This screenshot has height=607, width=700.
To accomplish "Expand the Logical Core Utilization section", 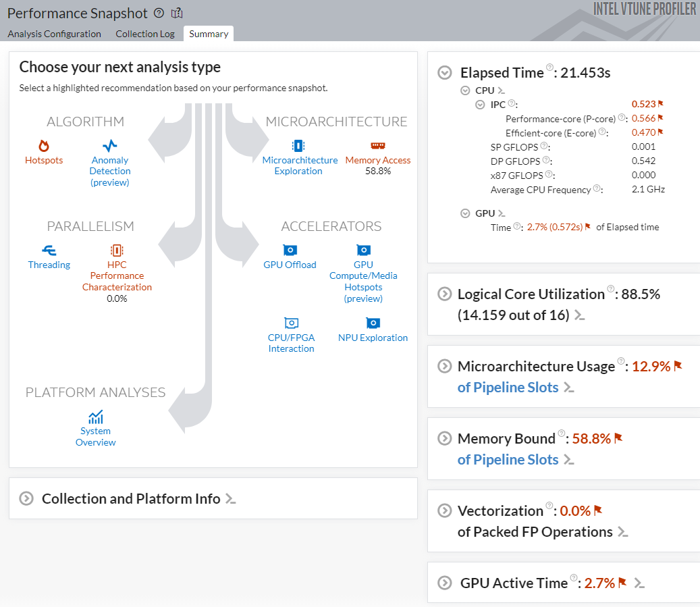I will [x=444, y=294].
